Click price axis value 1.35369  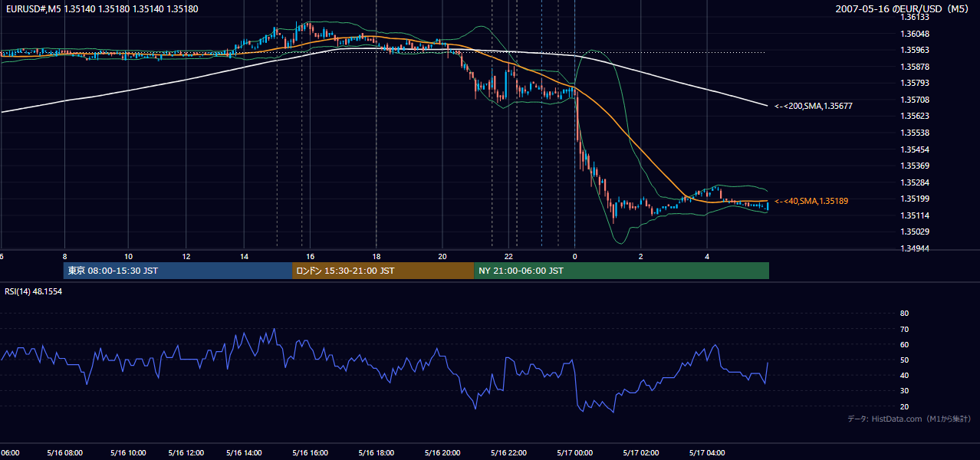pyautogui.click(x=915, y=166)
